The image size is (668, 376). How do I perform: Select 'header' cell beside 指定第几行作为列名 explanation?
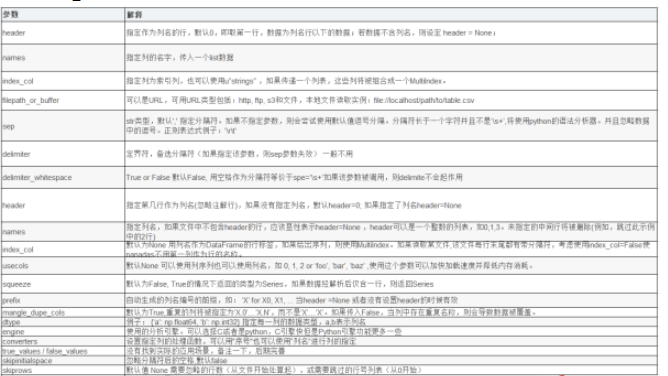coord(63,205)
